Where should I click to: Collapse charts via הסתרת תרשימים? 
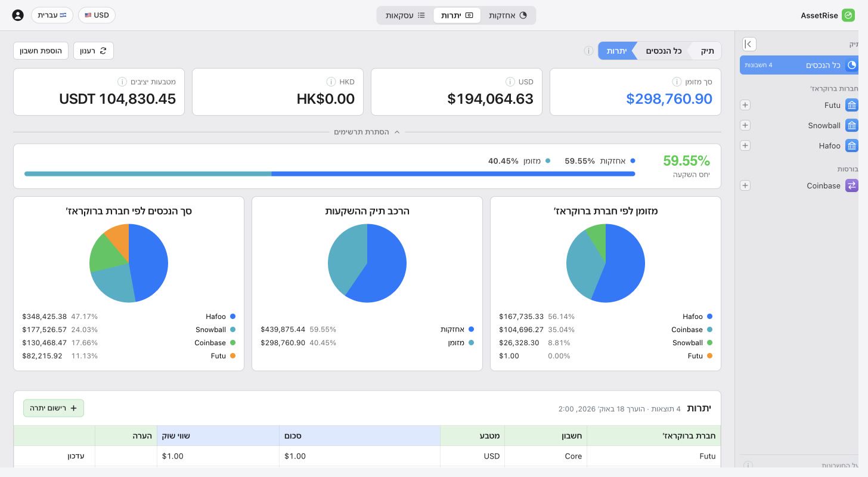(x=367, y=132)
